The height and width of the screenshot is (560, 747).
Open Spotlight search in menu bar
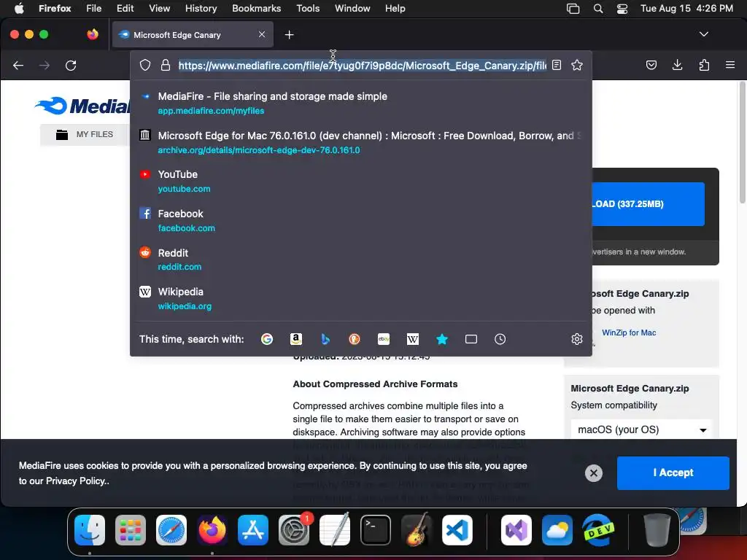[598, 8]
